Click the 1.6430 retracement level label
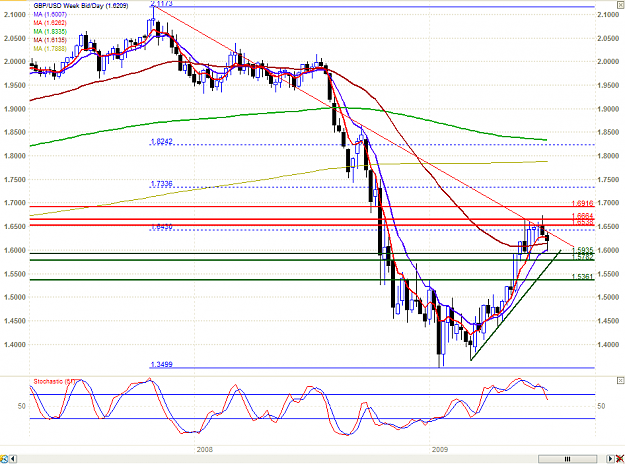 click(x=161, y=227)
